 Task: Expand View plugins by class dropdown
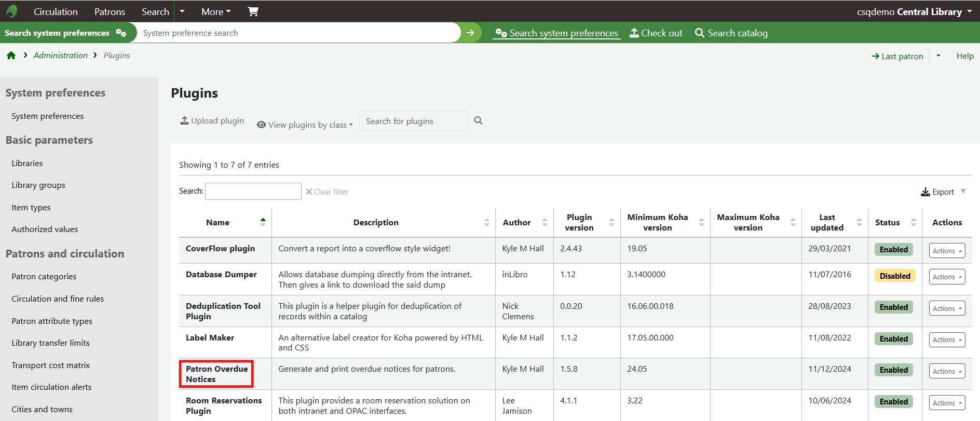click(x=305, y=125)
